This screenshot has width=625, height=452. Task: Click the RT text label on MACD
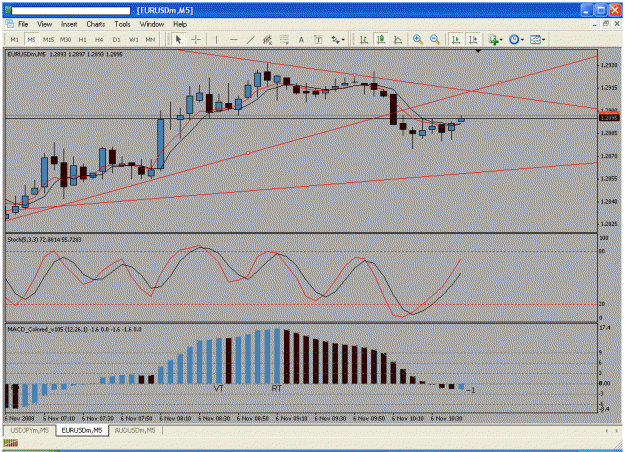tap(277, 388)
